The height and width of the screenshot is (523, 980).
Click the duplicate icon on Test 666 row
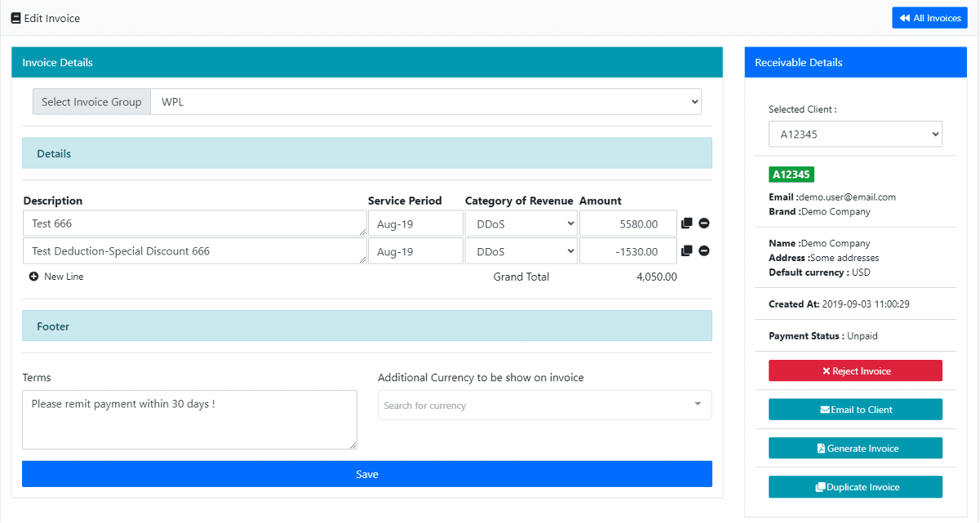point(686,224)
